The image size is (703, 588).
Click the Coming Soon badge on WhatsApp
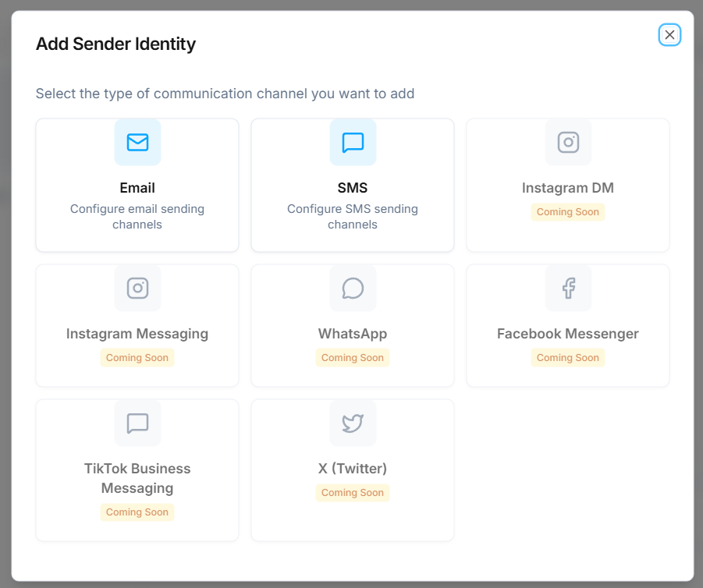353,357
